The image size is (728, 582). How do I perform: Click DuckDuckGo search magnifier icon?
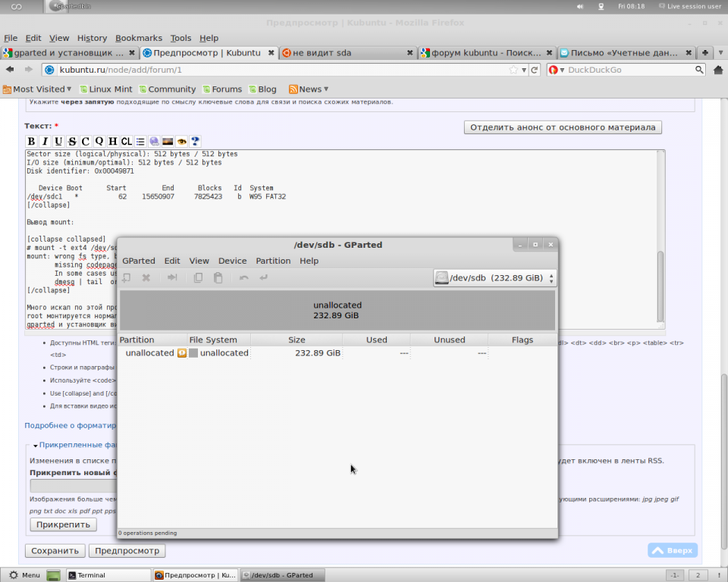pos(699,70)
